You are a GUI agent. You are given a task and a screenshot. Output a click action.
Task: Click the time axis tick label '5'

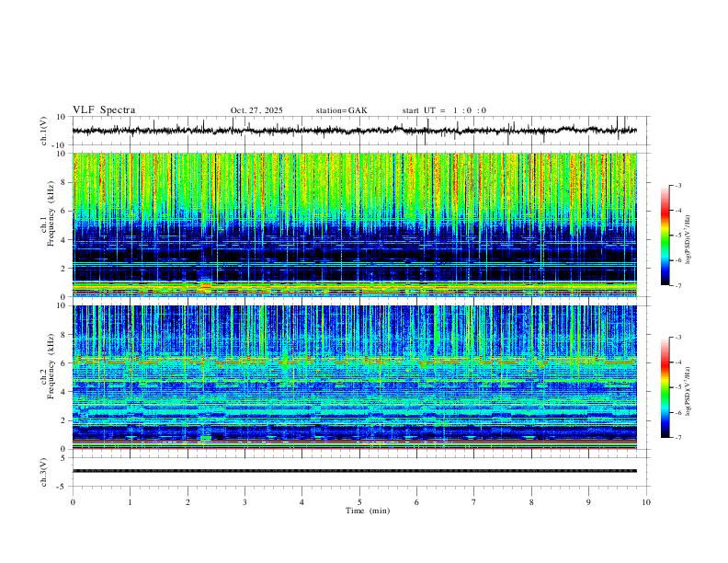pos(359,502)
